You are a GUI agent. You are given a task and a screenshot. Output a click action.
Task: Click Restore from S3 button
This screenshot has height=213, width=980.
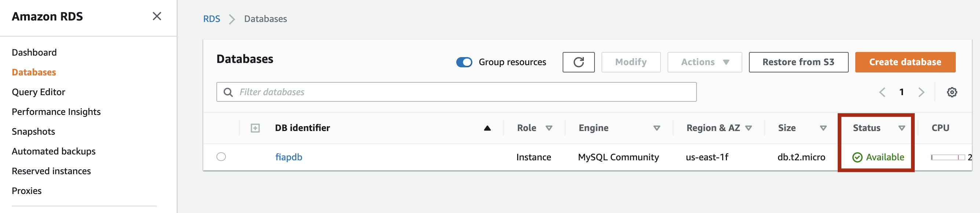[798, 62]
